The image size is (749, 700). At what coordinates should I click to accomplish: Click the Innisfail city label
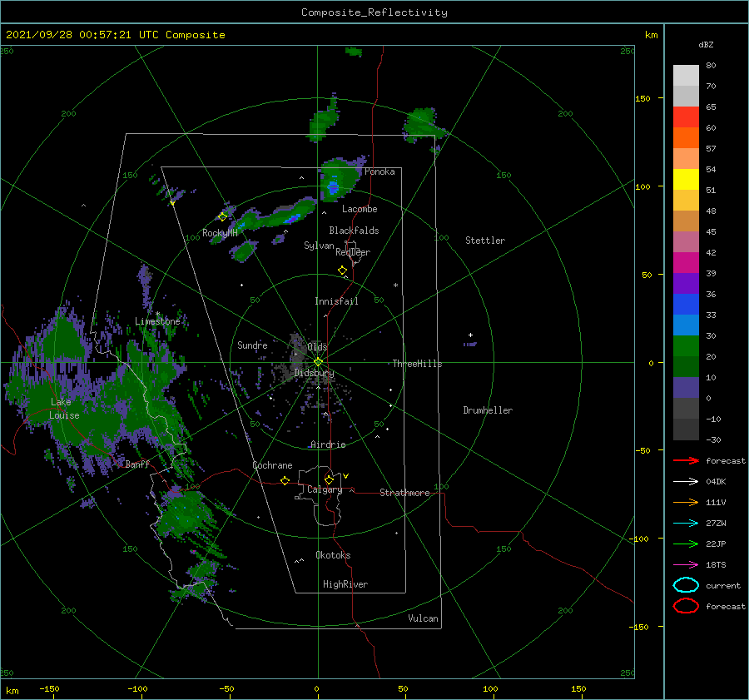(x=336, y=301)
